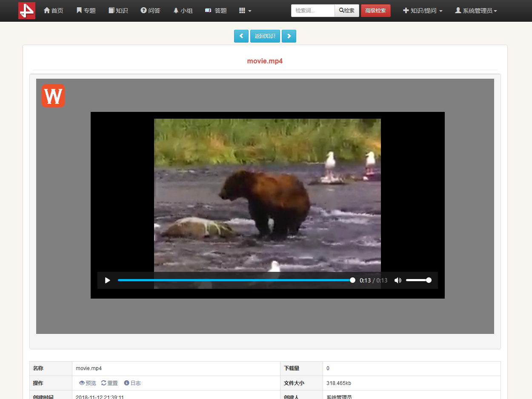Viewport: 532px width, 399px height.
Task: Expand the grid apps dropdown menu
Action: click(245, 11)
